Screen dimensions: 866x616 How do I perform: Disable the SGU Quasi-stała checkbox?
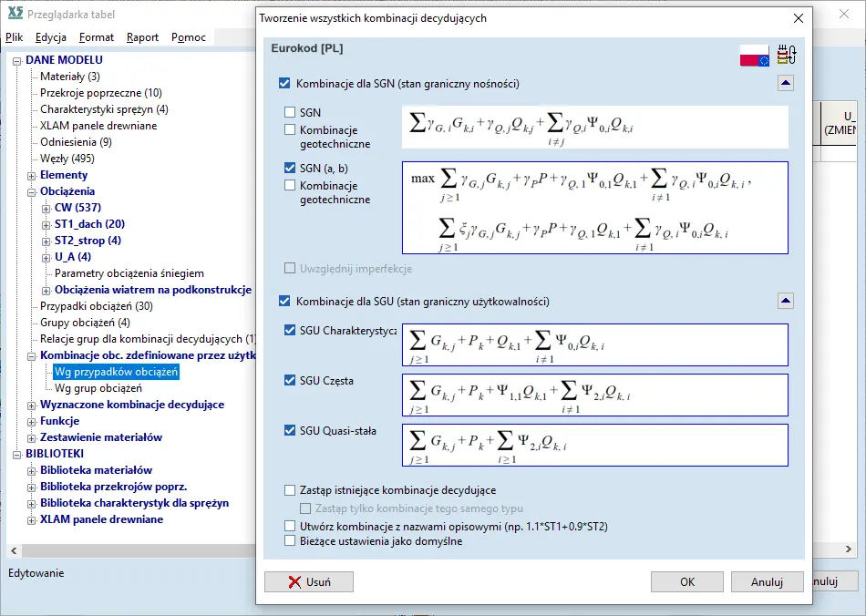coord(291,431)
